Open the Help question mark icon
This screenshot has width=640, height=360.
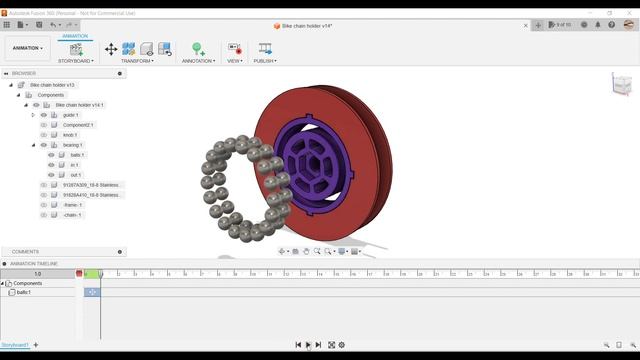tap(611, 25)
